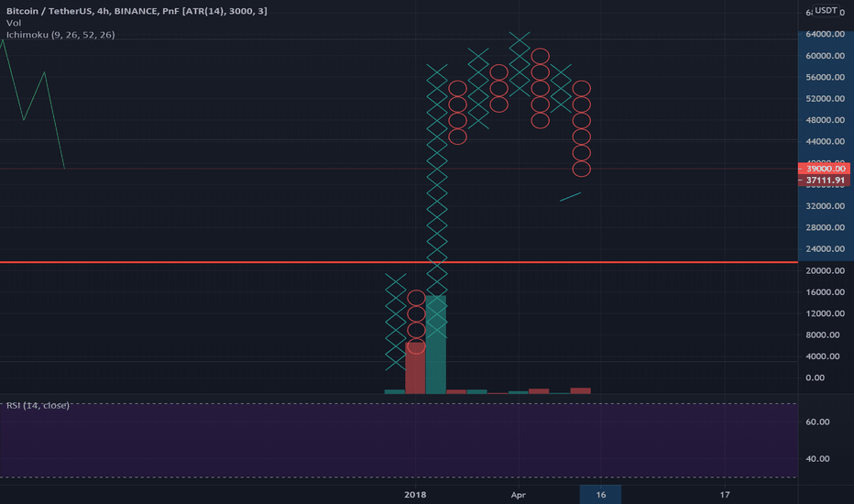This screenshot has height=504, width=854.
Task: Click the 4000.00 price axis label
Action: [823, 356]
